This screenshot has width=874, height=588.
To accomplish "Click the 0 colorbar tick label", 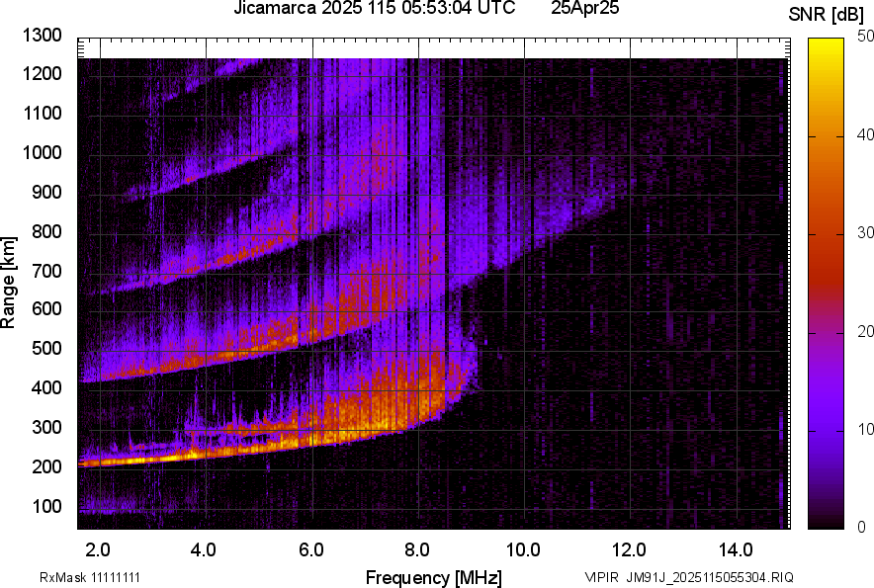I will (x=862, y=528).
